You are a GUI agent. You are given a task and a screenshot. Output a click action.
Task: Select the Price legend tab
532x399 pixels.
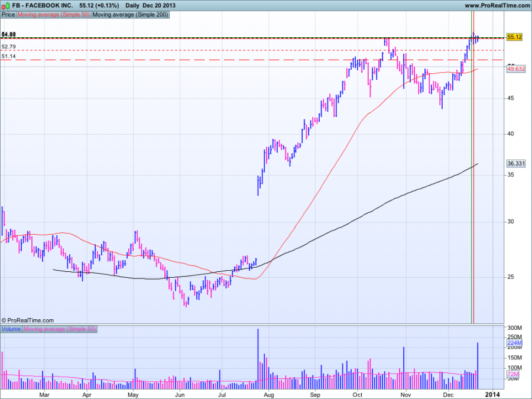pyautogui.click(x=8, y=15)
